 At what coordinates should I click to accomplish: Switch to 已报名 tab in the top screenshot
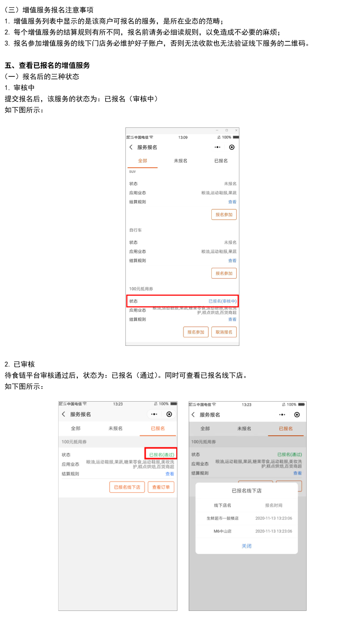221,161
